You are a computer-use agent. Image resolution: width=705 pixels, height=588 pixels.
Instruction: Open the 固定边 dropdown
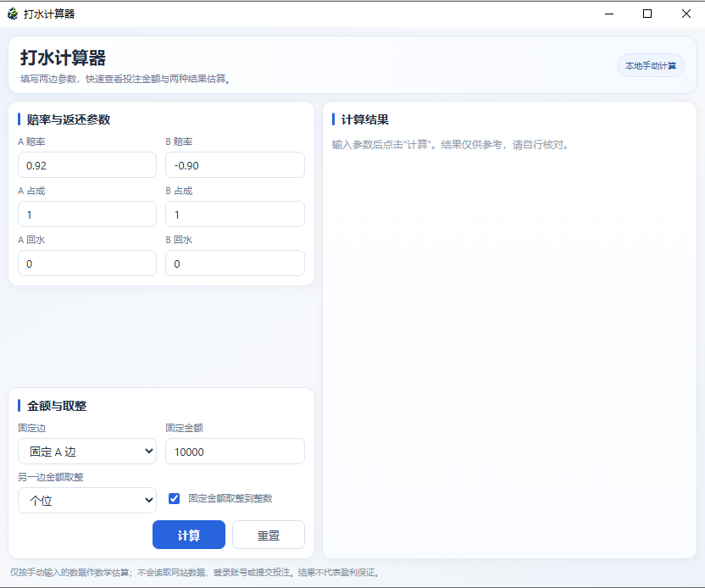pyautogui.click(x=87, y=452)
